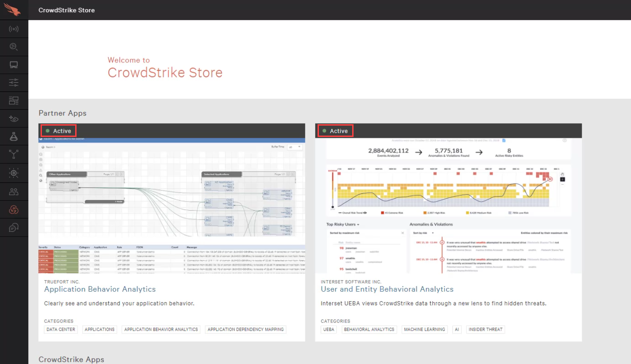Select the MACHINE LEARNING category tag
Viewport: 631px width, 364px height.
pos(425,329)
